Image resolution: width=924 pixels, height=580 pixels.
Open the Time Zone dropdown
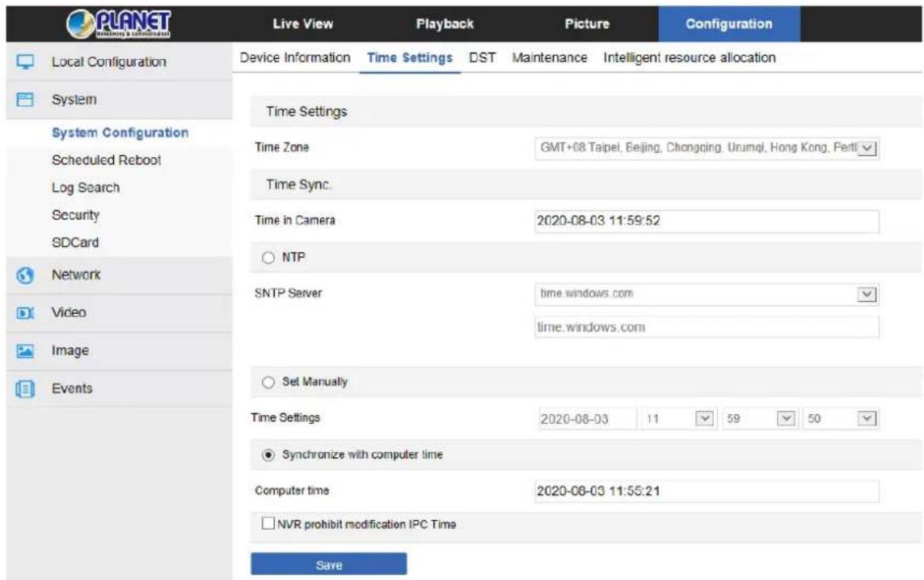(x=707, y=148)
